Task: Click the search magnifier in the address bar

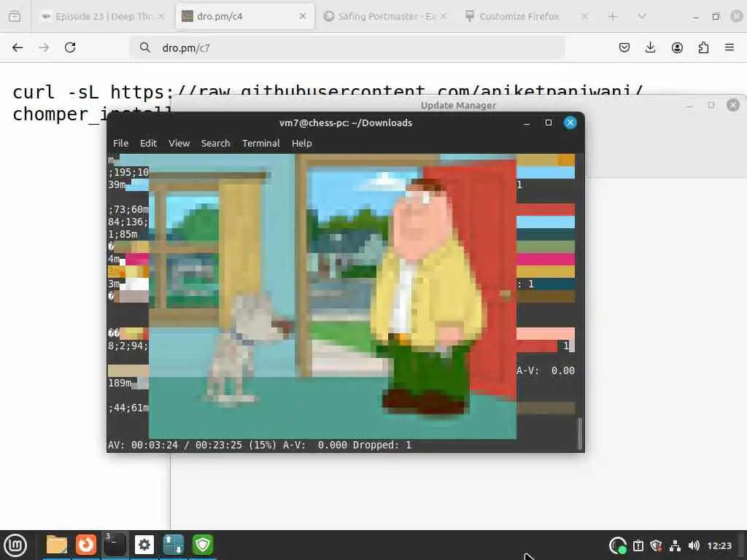Action: (145, 47)
